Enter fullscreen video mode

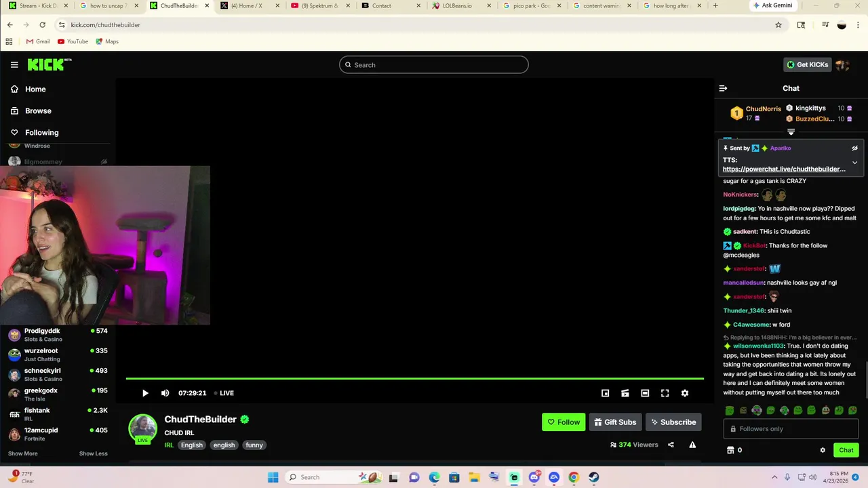665,393
